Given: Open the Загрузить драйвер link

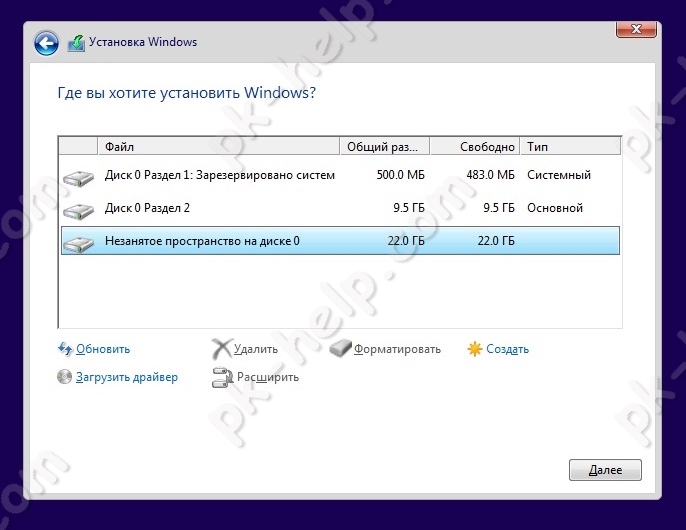Looking at the screenshot, I should point(127,377).
